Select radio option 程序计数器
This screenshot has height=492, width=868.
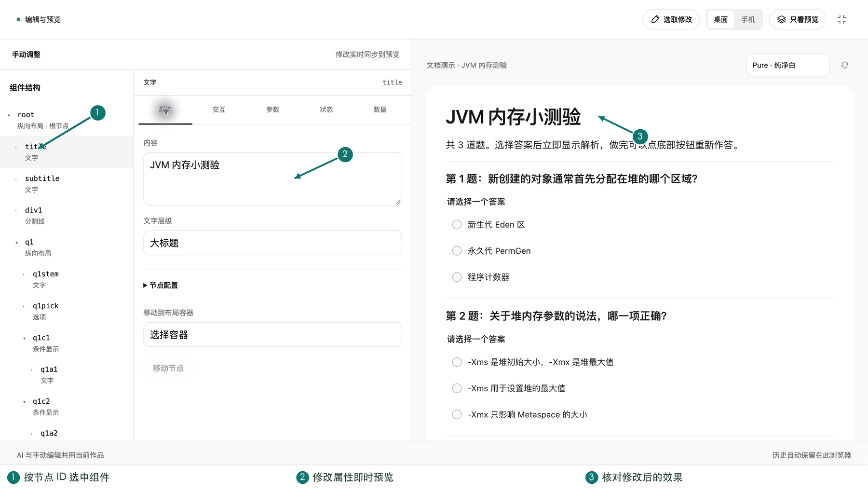[457, 277]
